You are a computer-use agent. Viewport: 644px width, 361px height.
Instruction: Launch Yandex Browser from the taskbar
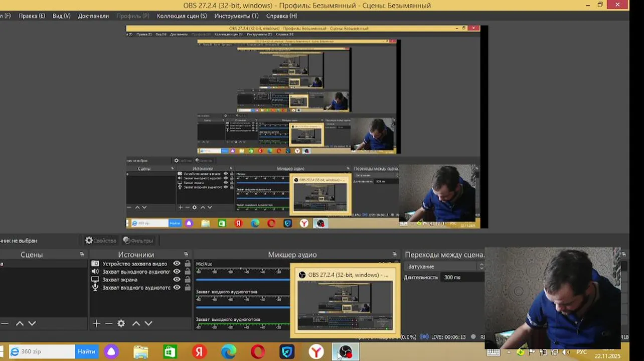point(316,351)
